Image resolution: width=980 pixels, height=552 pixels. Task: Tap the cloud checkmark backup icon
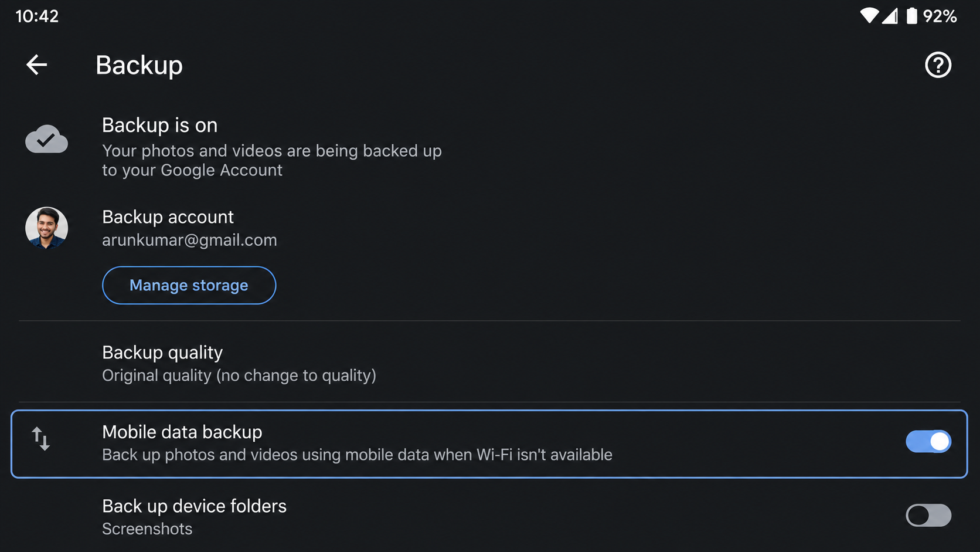pyautogui.click(x=46, y=139)
